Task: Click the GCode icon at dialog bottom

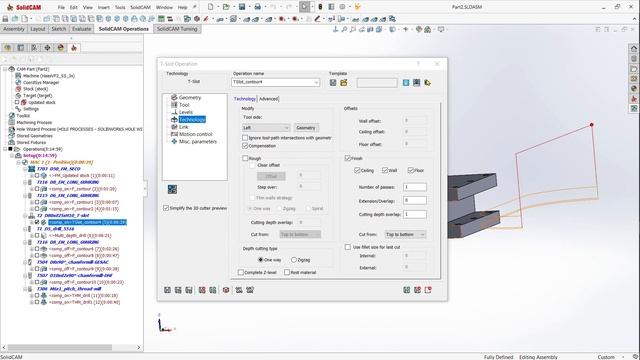Action: pyautogui.click(x=239, y=290)
